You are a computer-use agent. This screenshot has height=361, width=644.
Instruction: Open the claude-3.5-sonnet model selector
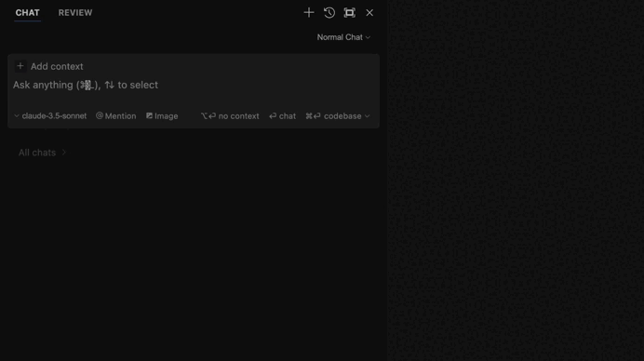pos(50,116)
